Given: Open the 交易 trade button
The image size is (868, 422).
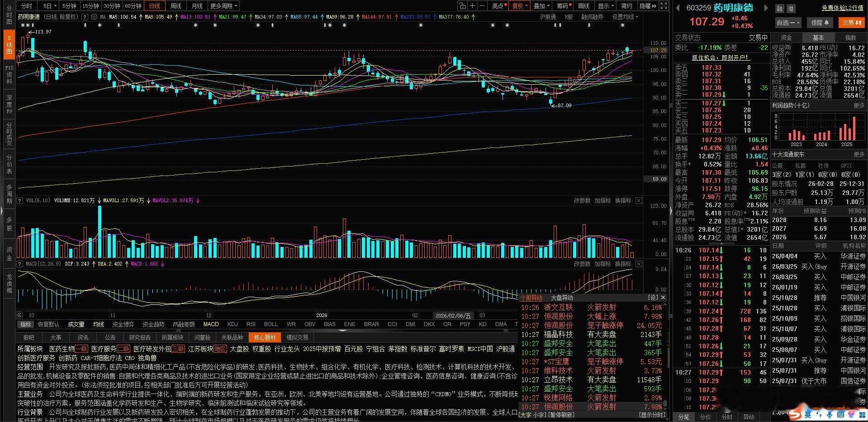Looking at the screenshot, I should pyautogui.click(x=851, y=22).
